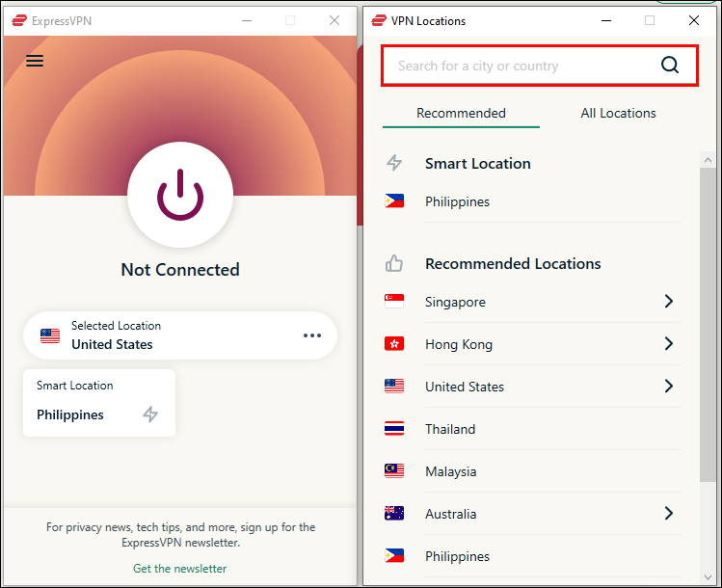This screenshot has height=588, width=722.
Task: Click the Selected Location United States box
Action: tap(180, 335)
